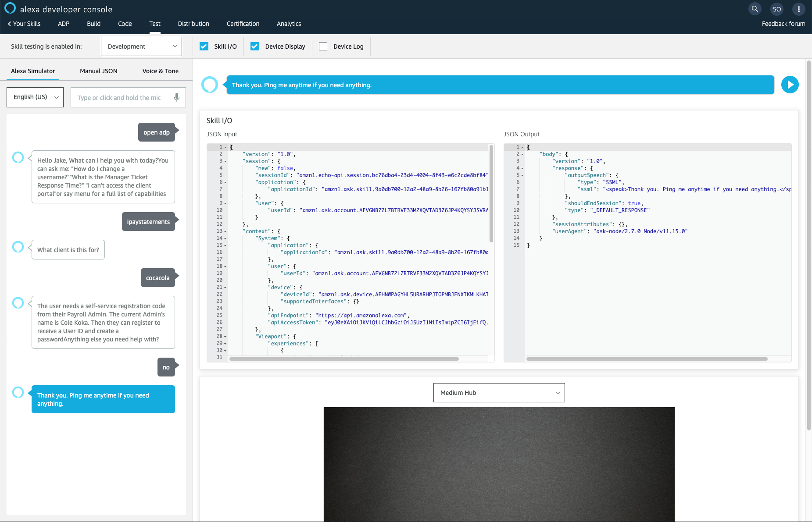Click the device display preview screen
The width and height of the screenshot is (812, 522).
tap(499, 465)
